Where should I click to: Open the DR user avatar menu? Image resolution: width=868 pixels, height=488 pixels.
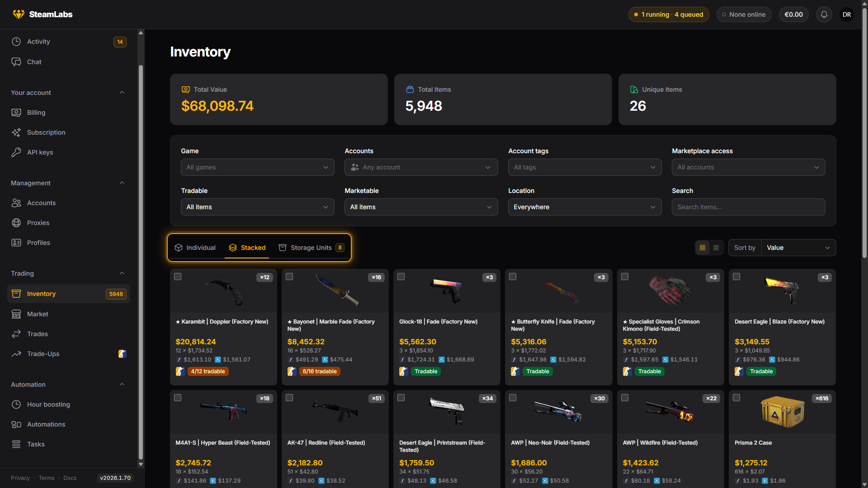(847, 14)
